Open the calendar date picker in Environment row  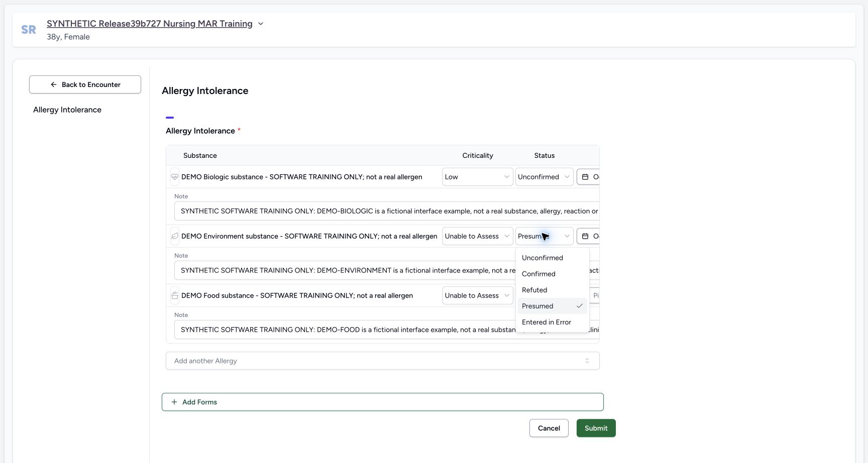point(588,236)
